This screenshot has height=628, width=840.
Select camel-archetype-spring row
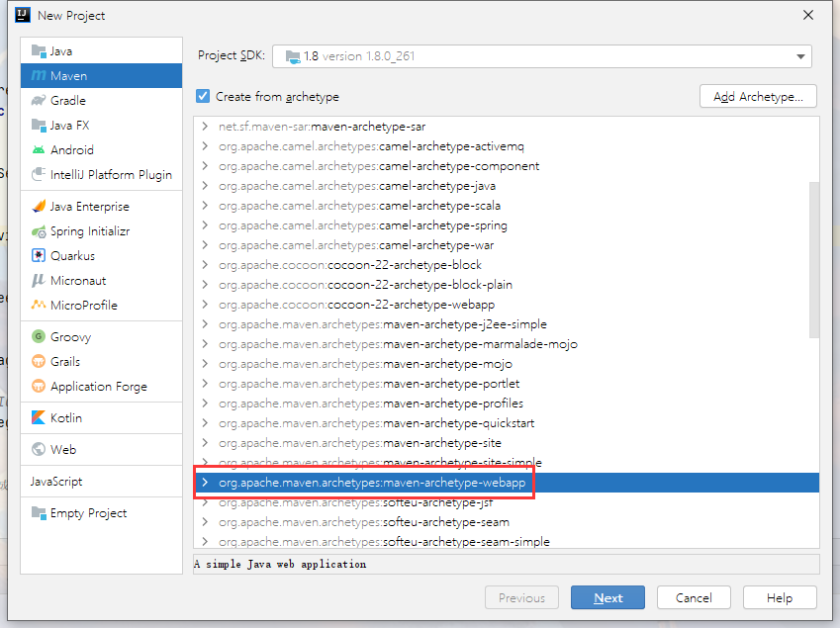tap(507, 225)
